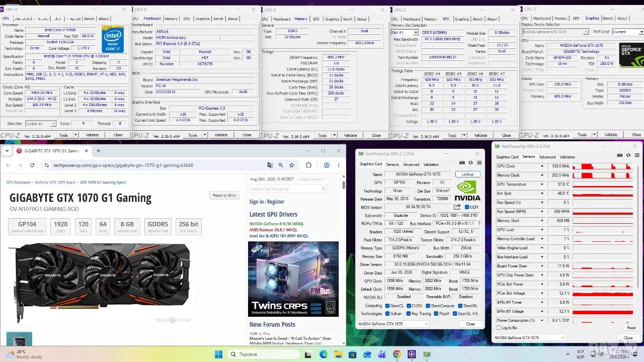Open the Memory Used sensor dropdown arrow
Image resolution: width=644 pixels, height=362 pixels.
pyautogui.click(x=542, y=221)
